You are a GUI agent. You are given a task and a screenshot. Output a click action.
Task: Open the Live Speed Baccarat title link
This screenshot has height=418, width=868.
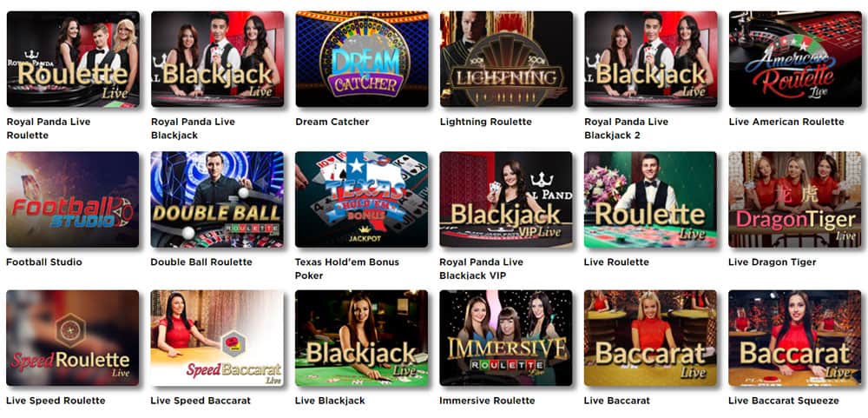point(201,401)
